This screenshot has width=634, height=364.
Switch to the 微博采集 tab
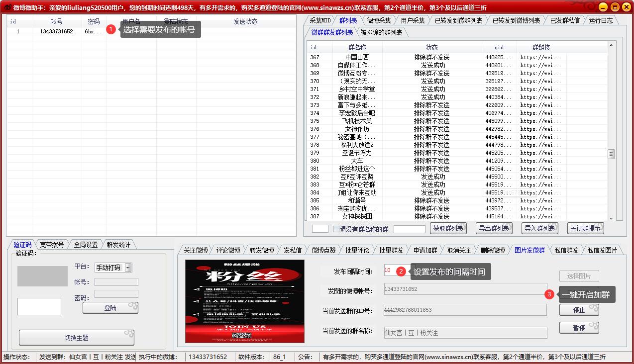pyautogui.click(x=379, y=20)
